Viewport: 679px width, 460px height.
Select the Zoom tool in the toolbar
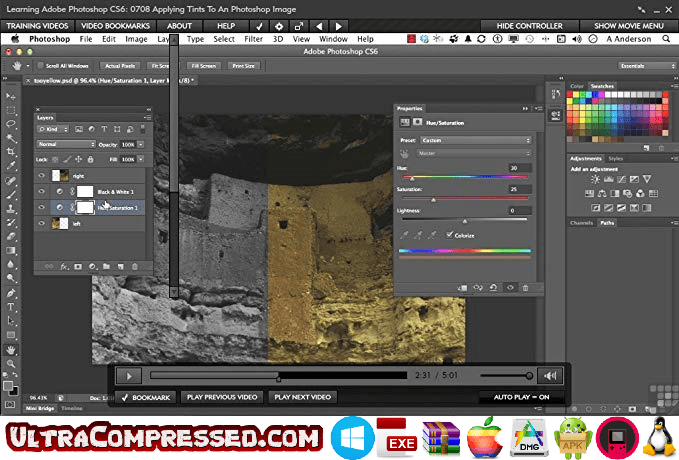[x=11, y=363]
